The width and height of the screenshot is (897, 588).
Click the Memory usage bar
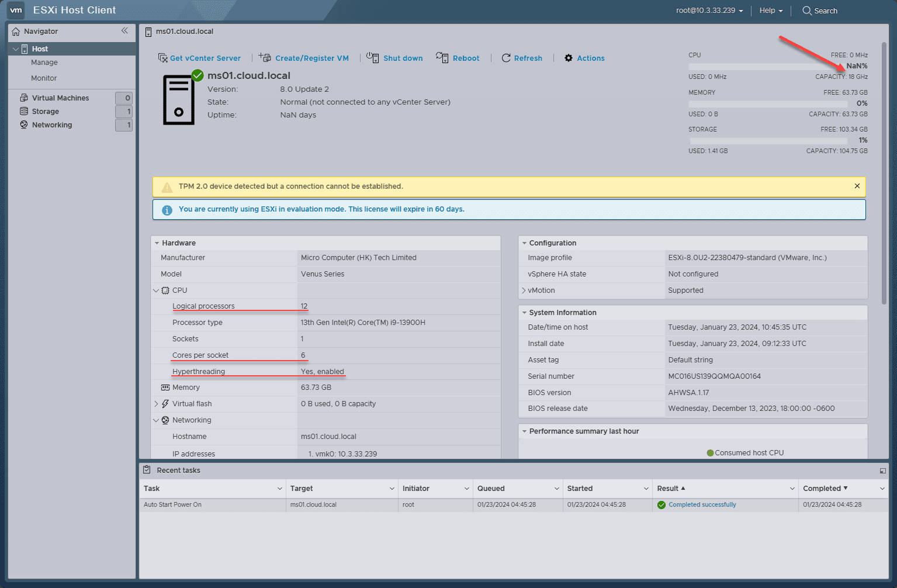point(768,104)
